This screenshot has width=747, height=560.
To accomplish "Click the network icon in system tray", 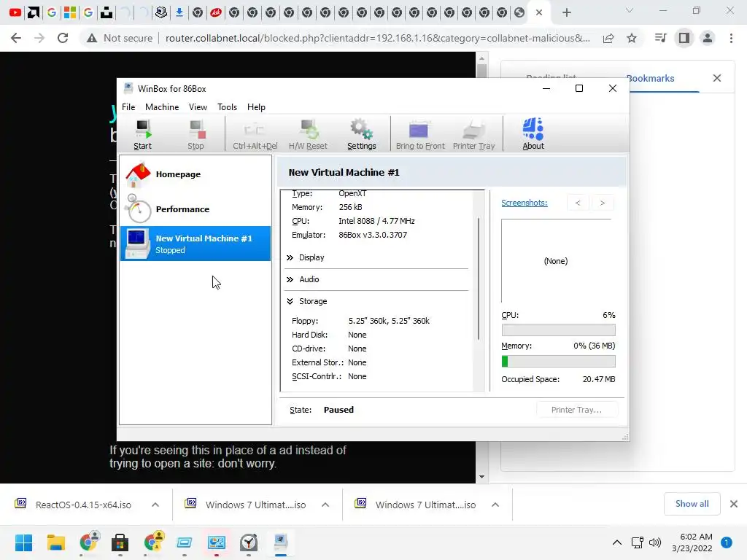I will click(x=637, y=542).
